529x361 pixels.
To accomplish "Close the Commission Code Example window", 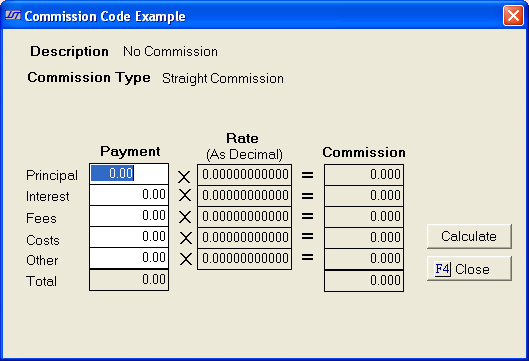I will [513, 16].
